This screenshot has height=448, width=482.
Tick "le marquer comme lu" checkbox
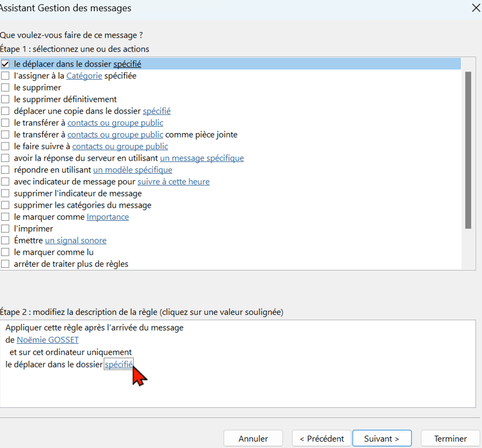[x=5, y=252]
